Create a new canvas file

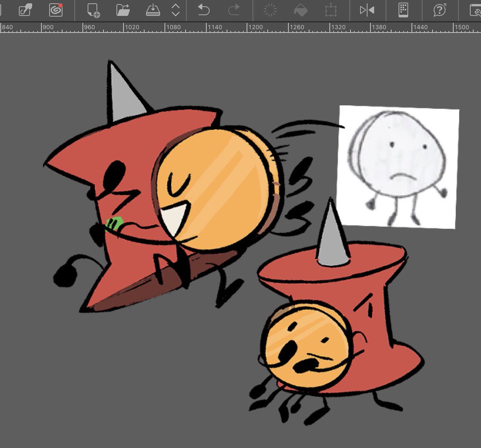pyautogui.click(x=93, y=10)
